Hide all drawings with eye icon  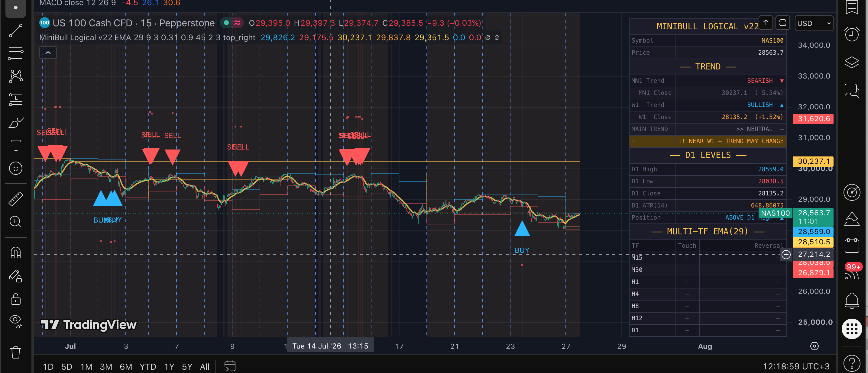pos(15,321)
